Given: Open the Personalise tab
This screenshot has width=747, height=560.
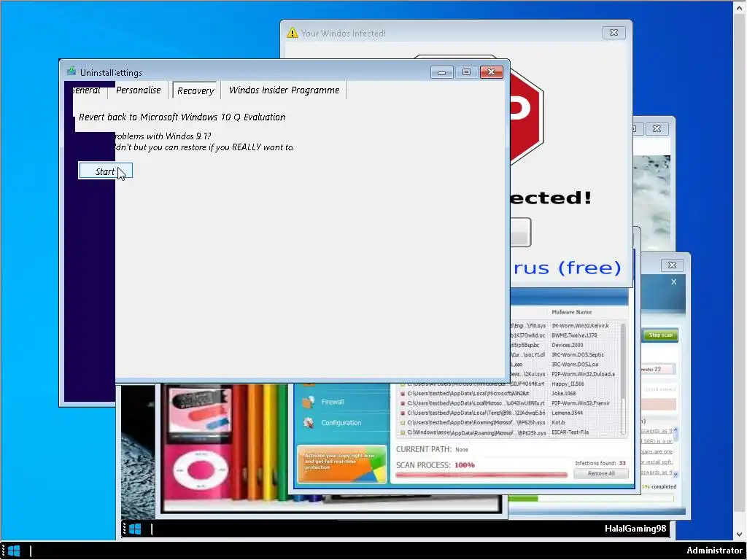Looking at the screenshot, I should 138,90.
